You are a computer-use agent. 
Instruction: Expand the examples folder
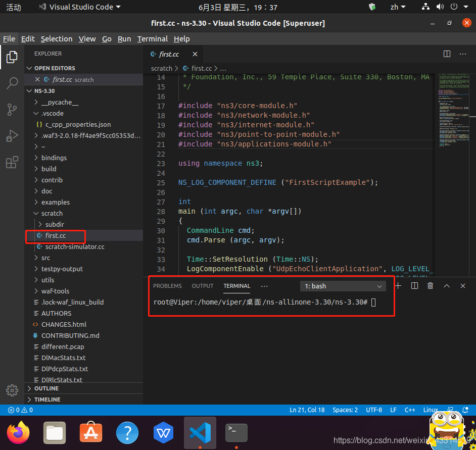55,202
